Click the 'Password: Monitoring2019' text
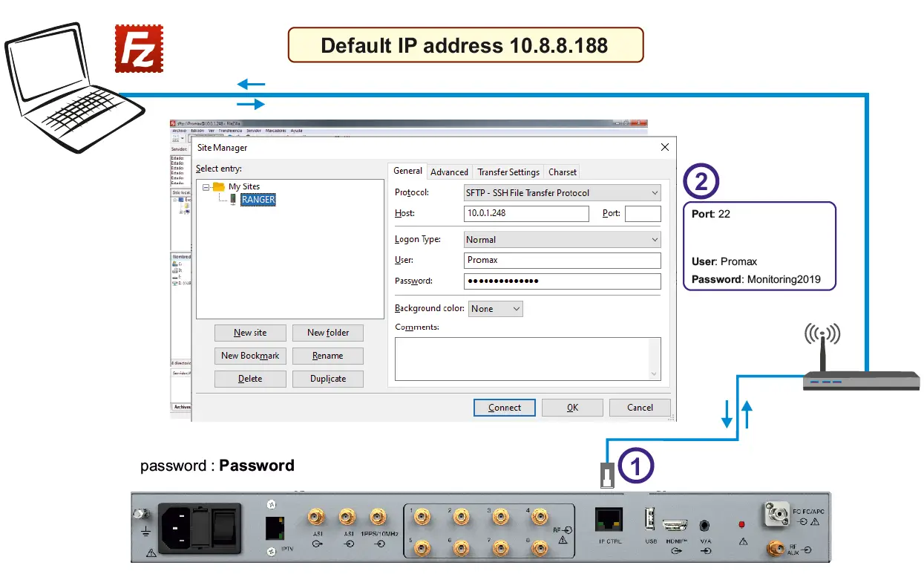The width and height of the screenshot is (924, 574). (756, 280)
